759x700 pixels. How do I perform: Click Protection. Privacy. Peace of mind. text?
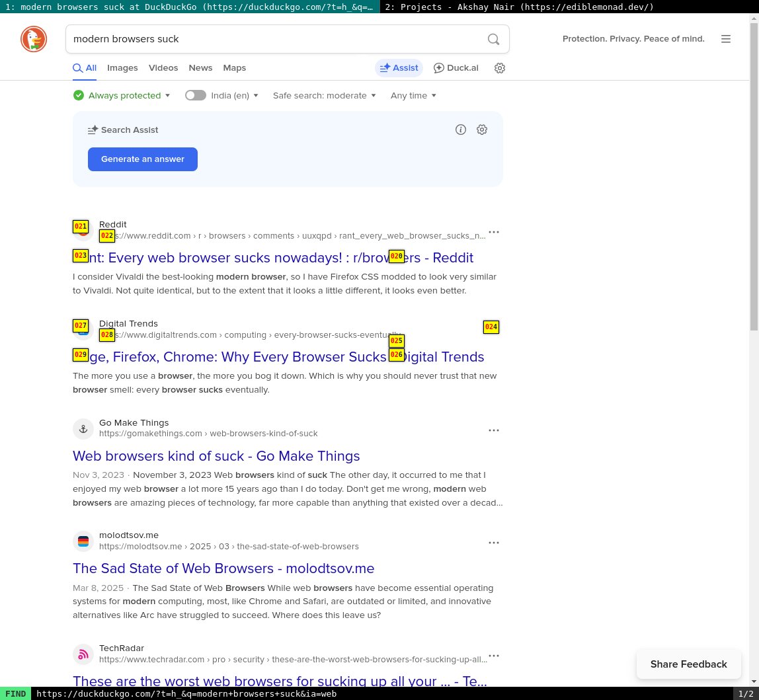tap(633, 39)
